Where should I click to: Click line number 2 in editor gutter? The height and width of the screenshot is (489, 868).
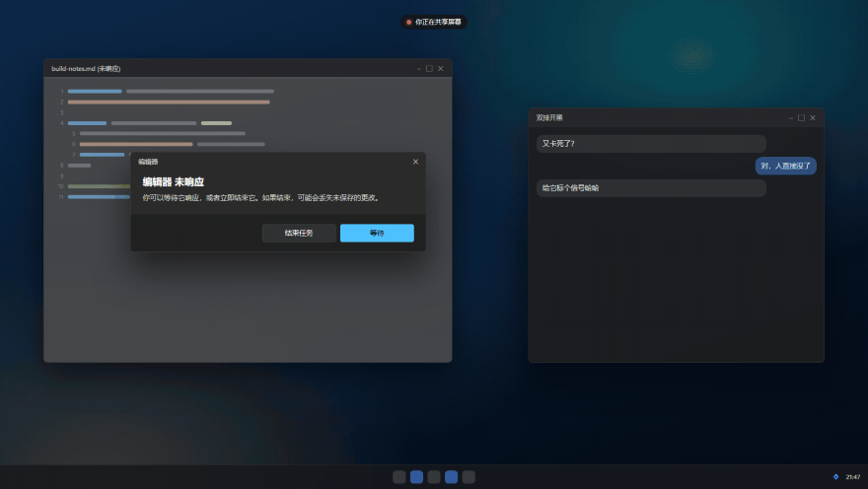(62, 102)
